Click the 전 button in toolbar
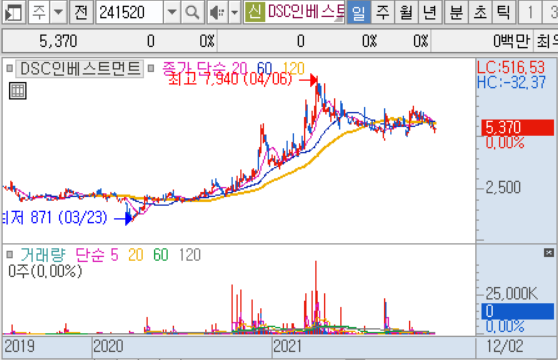This screenshot has height=360, width=558. 81,13
